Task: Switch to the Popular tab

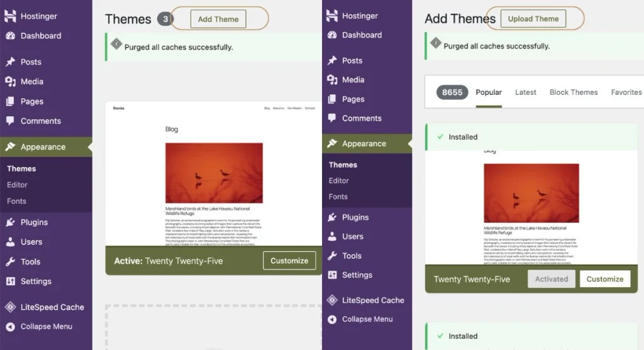Action: point(489,92)
